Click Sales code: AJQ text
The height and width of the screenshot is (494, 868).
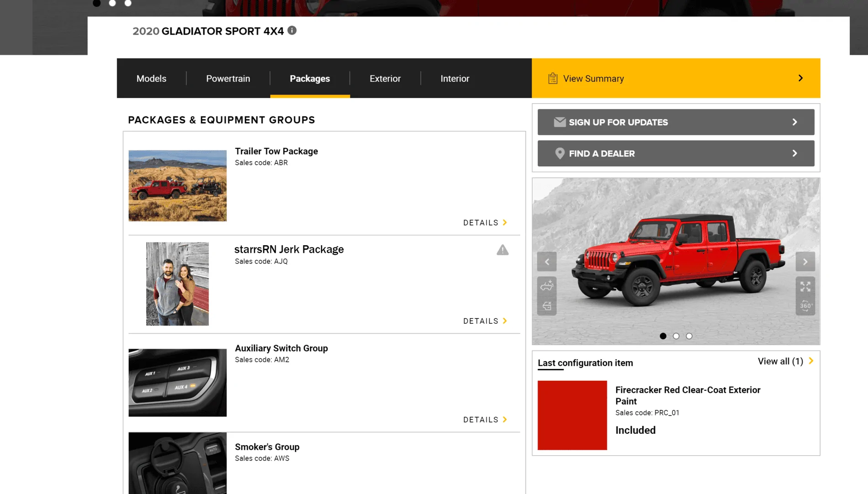261,261
